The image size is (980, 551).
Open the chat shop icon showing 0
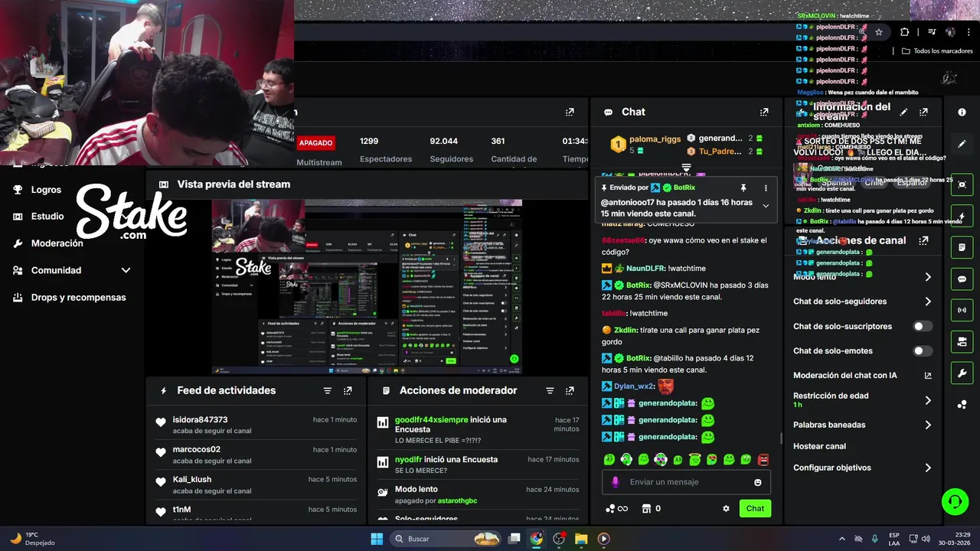pos(651,508)
